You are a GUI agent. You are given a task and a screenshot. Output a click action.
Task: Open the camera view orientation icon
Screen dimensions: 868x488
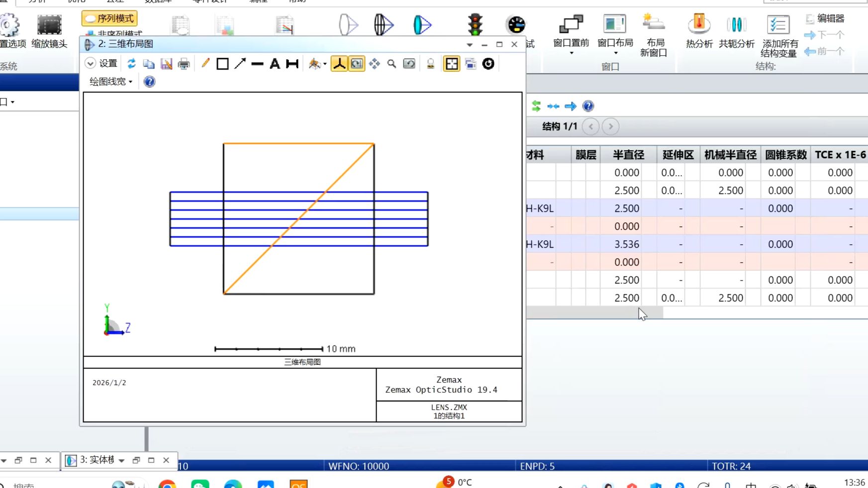point(314,64)
